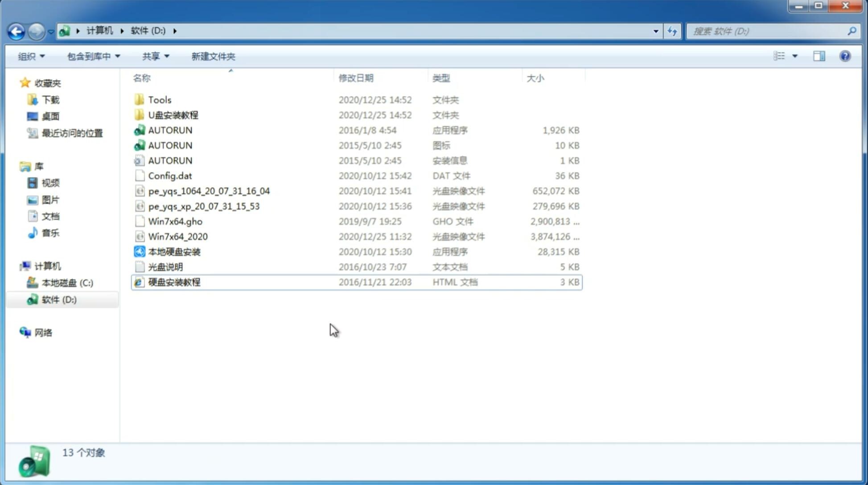
Task: Launch 本地硬盘安装 application
Action: tap(174, 251)
